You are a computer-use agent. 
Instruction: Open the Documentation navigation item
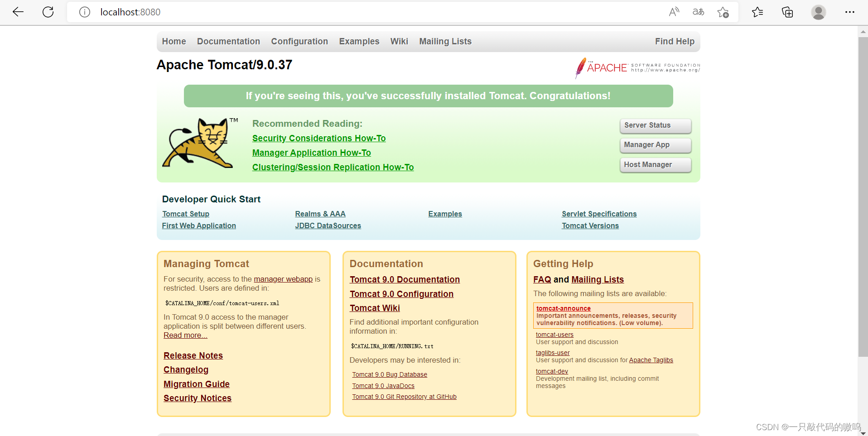(x=228, y=42)
